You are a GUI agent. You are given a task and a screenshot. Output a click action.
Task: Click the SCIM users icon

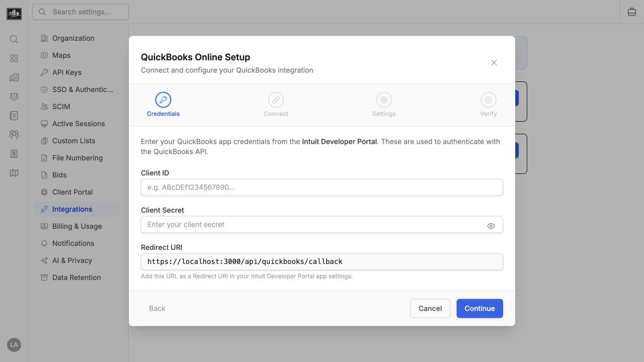(x=44, y=107)
